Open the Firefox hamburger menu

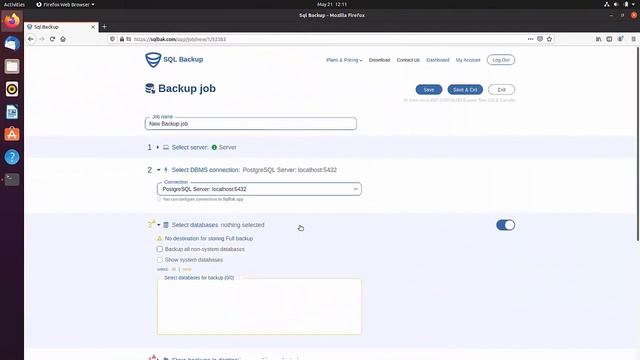[633, 39]
